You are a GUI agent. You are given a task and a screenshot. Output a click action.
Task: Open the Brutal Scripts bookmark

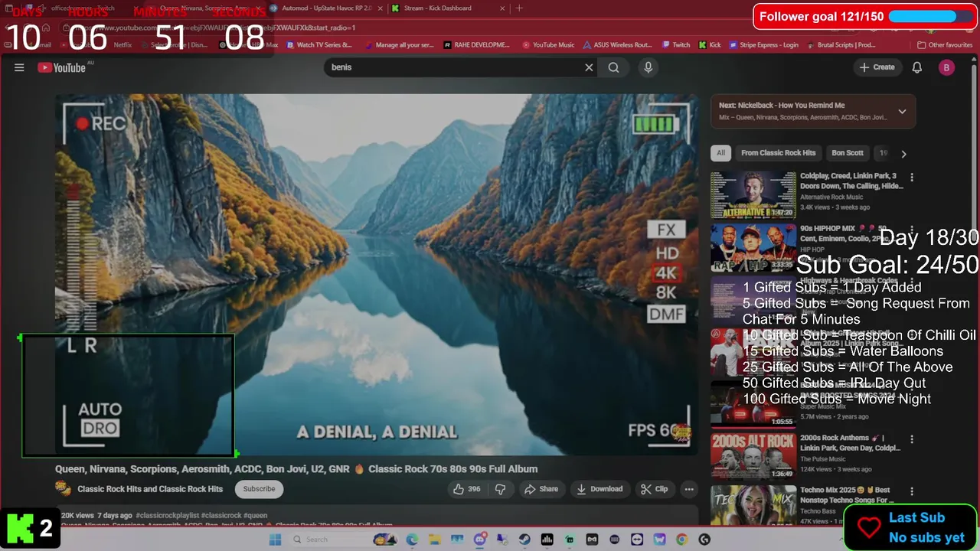[841, 45]
